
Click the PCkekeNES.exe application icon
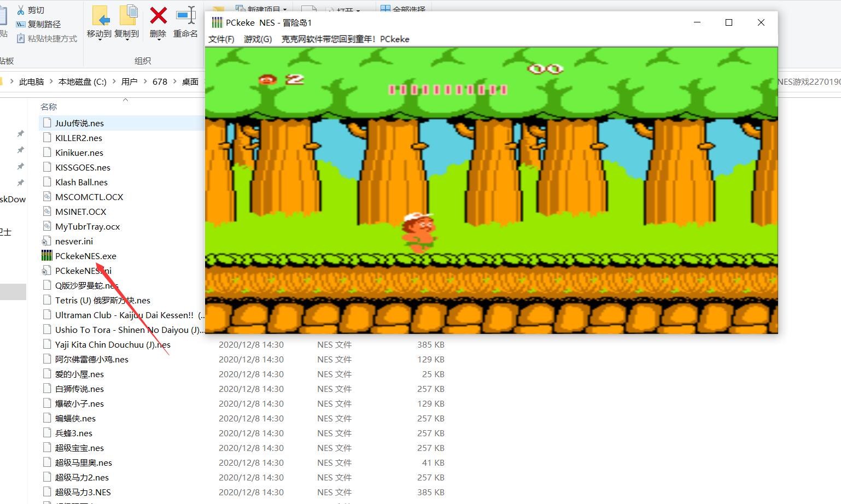tap(46, 256)
